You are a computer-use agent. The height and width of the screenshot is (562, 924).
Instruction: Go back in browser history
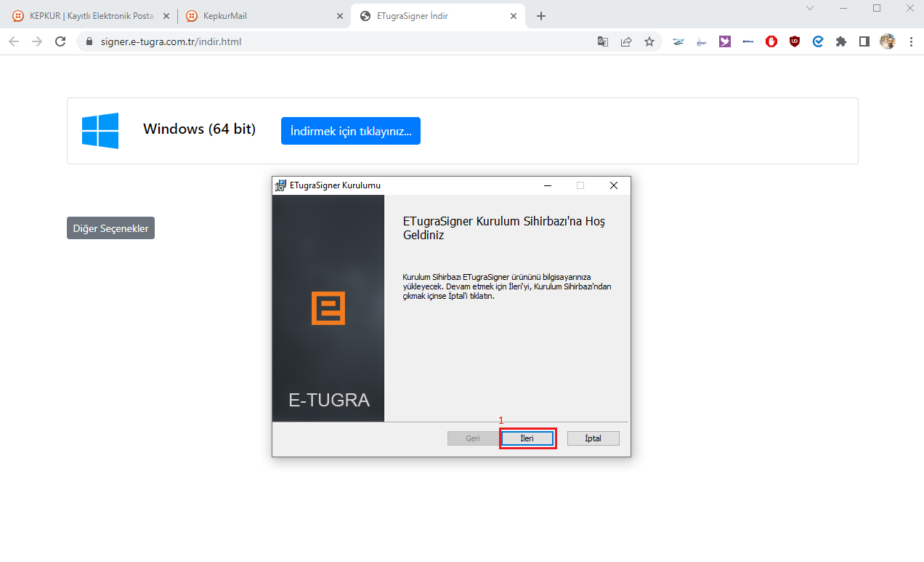(14, 41)
